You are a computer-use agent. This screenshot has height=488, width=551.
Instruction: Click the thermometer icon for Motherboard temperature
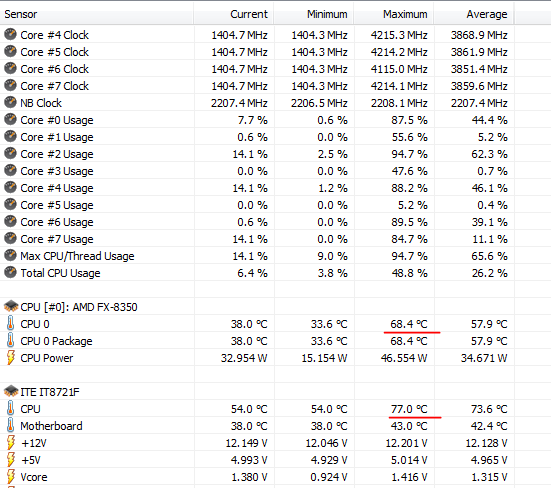11,425
